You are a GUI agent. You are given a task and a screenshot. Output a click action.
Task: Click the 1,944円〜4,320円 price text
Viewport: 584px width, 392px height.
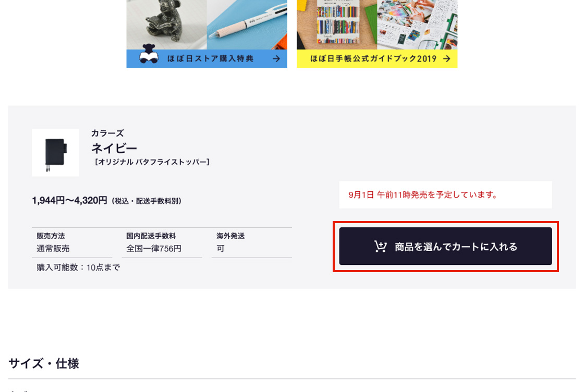[x=70, y=201]
